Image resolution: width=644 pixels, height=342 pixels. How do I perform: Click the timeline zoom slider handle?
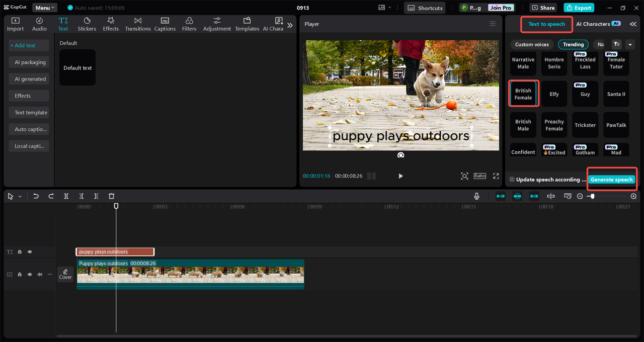(593, 196)
